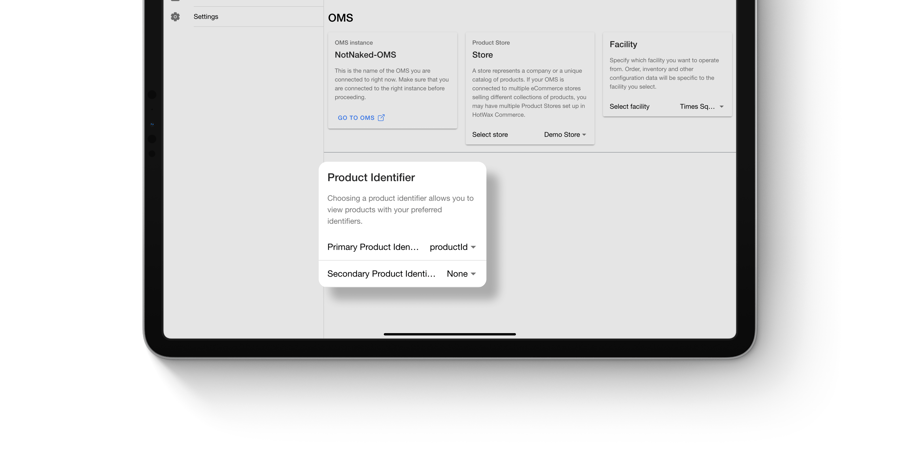Click the caret arrow next to Demo Store
Screen dimensions: 900x471
[x=585, y=135]
